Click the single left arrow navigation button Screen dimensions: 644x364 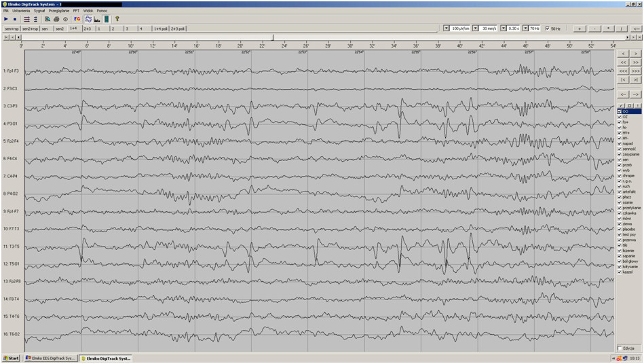pos(623,54)
